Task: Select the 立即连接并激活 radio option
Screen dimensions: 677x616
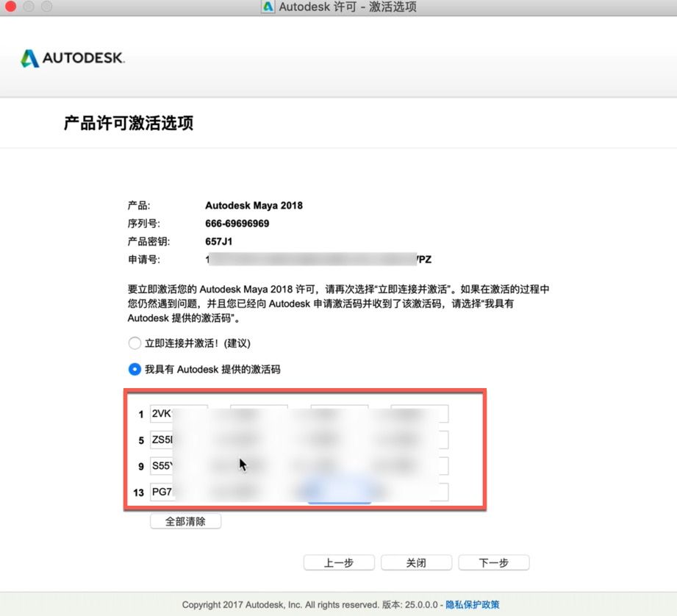Action: [x=135, y=343]
